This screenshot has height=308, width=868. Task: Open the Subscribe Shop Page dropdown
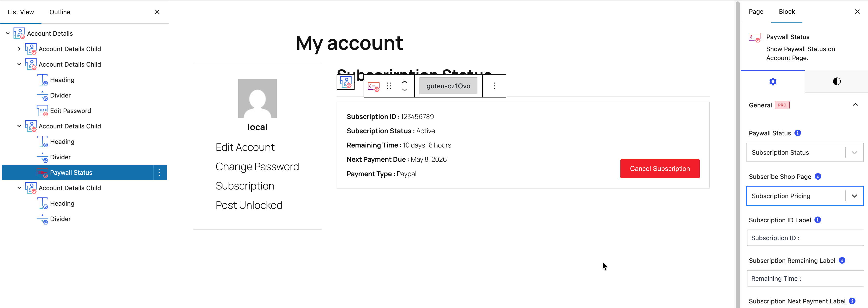(x=805, y=196)
